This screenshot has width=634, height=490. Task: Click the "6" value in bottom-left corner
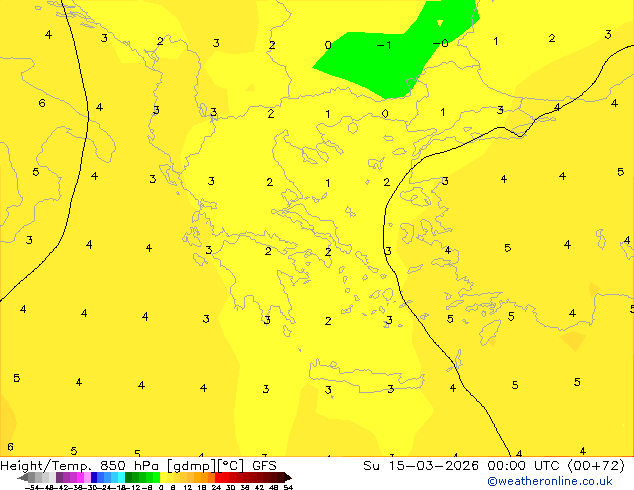[11, 447]
